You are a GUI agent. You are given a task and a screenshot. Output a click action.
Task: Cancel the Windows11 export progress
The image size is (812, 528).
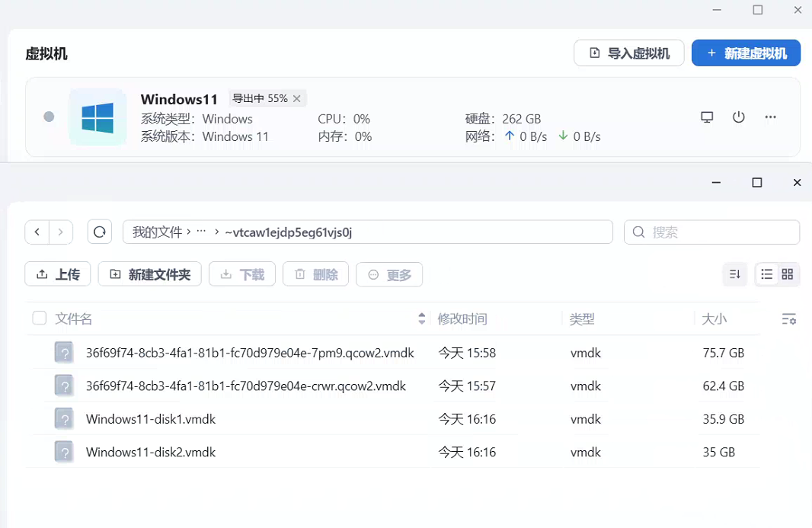297,98
